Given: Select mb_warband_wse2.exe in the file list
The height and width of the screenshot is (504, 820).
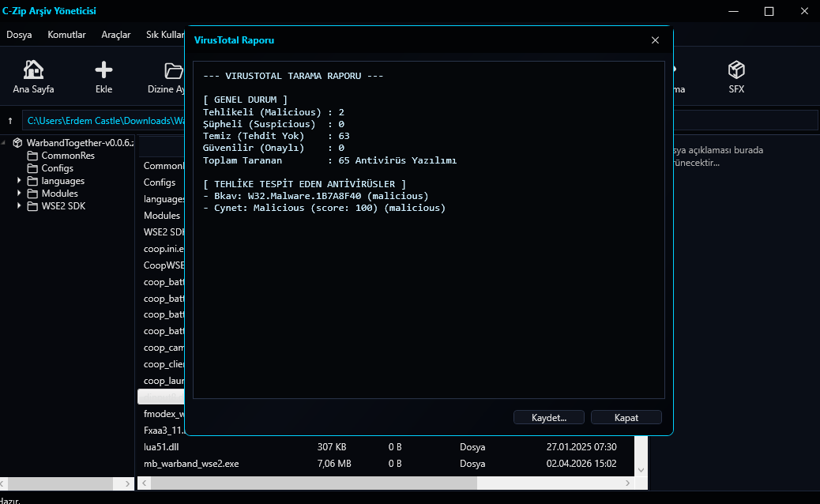Looking at the screenshot, I should point(191,464).
